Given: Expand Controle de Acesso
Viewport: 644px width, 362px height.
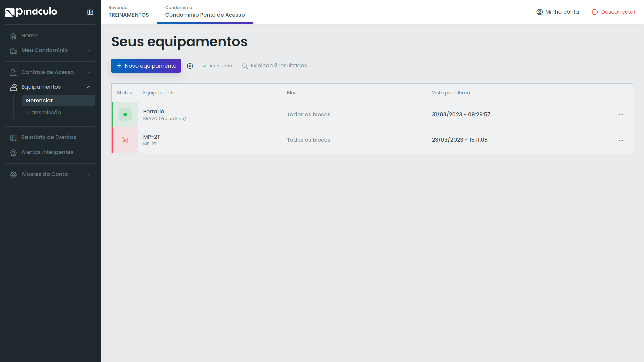Looking at the screenshot, I should coord(48,72).
